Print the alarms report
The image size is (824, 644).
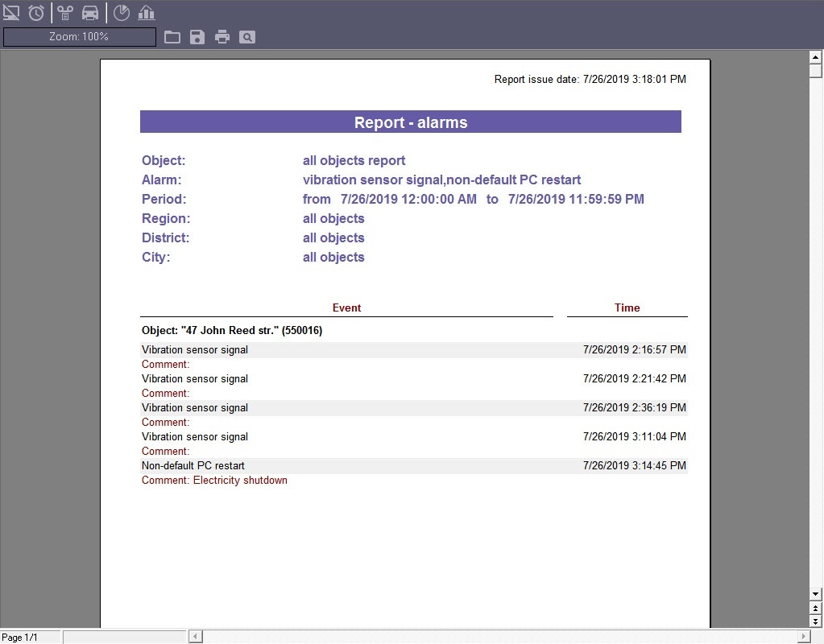(222, 37)
